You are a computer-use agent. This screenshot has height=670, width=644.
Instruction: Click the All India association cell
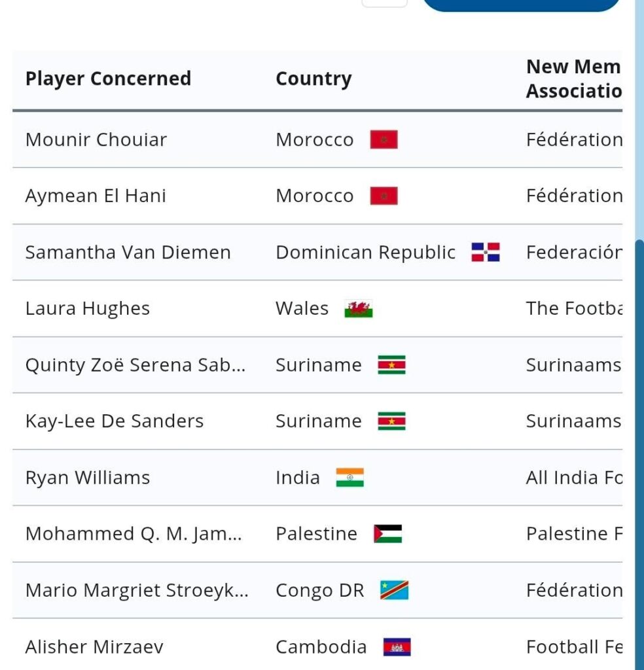[x=573, y=478]
